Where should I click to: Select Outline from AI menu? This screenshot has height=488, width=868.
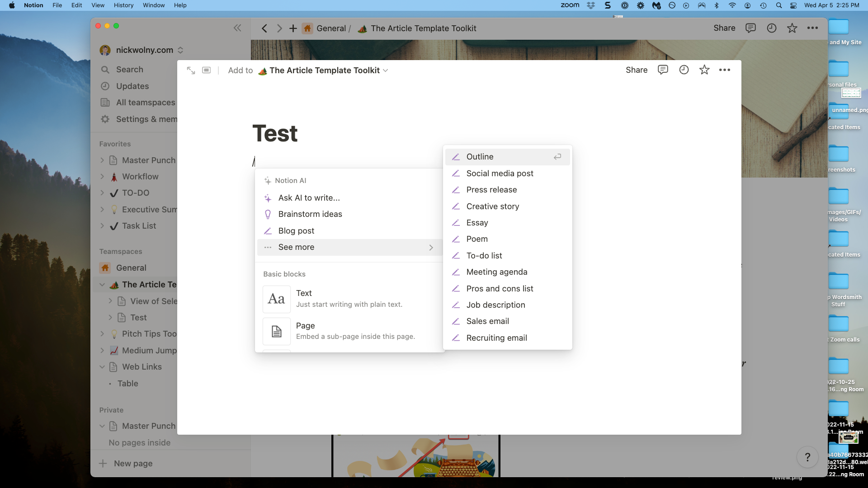pyautogui.click(x=480, y=157)
